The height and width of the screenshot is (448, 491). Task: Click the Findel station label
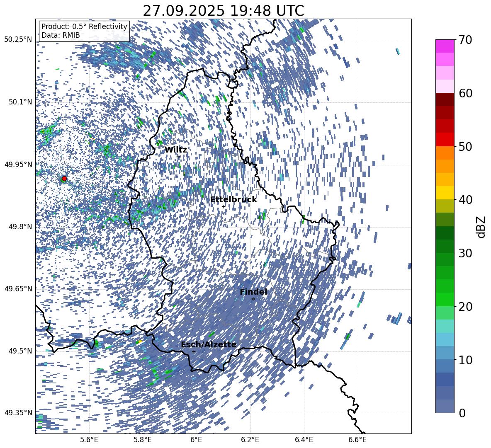[x=253, y=292]
